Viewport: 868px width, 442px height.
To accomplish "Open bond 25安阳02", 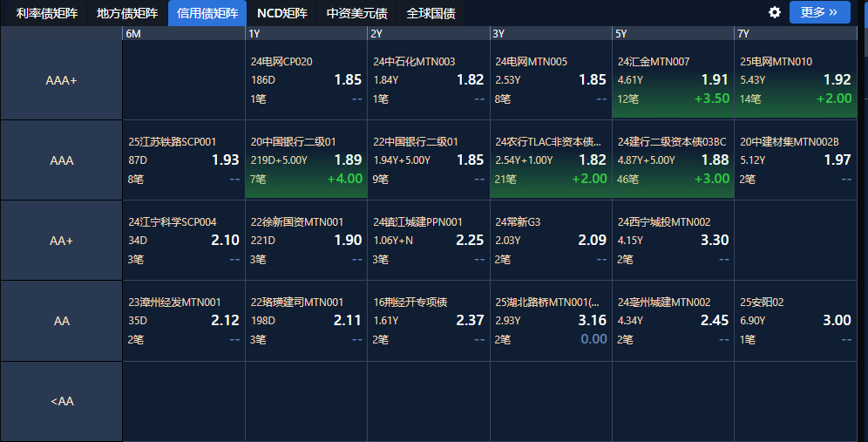I will tap(762, 303).
